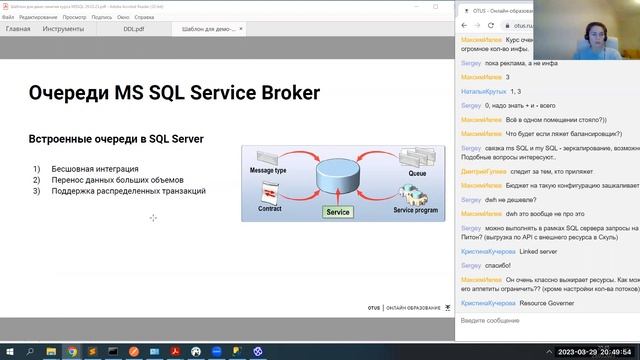The width and height of the screenshot is (640, 360).
Task: Open the white round taskbar icon
Action: pyautogui.click(x=196, y=351)
